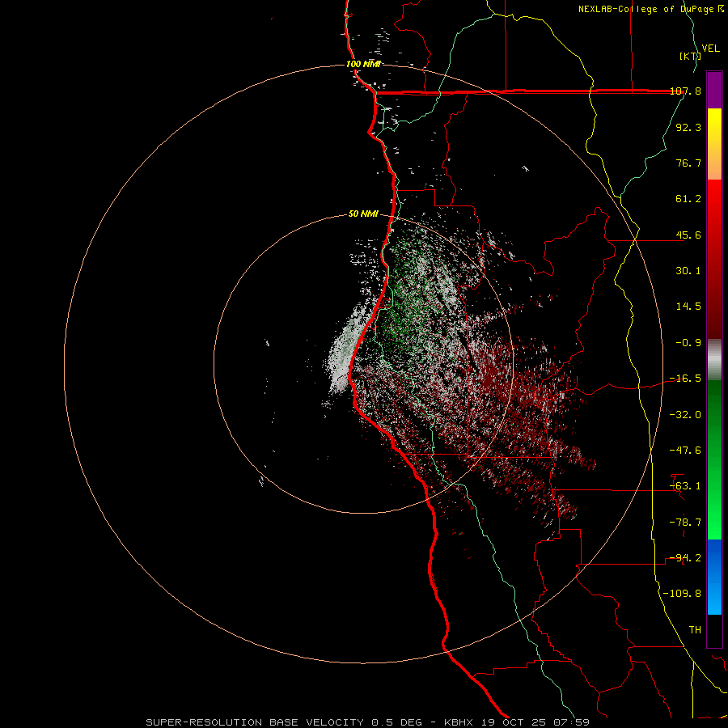The height and width of the screenshot is (728, 728).
Task: Pick the gray near-zero band of the color bar
Action: click(714, 360)
